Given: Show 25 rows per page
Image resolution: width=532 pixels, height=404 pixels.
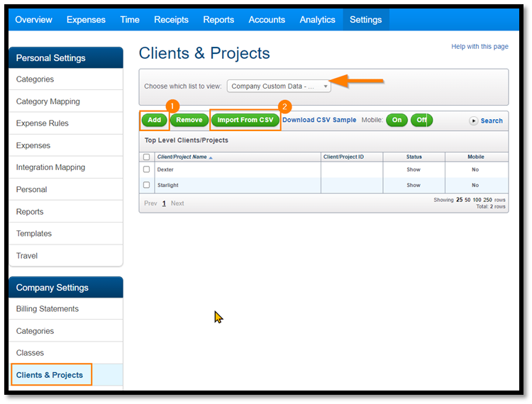Looking at the screenshot, I should click(x=459, y=200).
